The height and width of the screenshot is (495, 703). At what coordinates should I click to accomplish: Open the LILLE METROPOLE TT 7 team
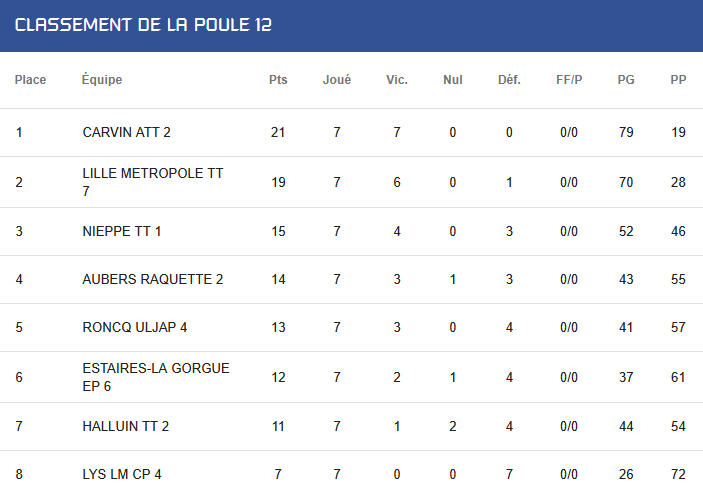tap(153, 182)
